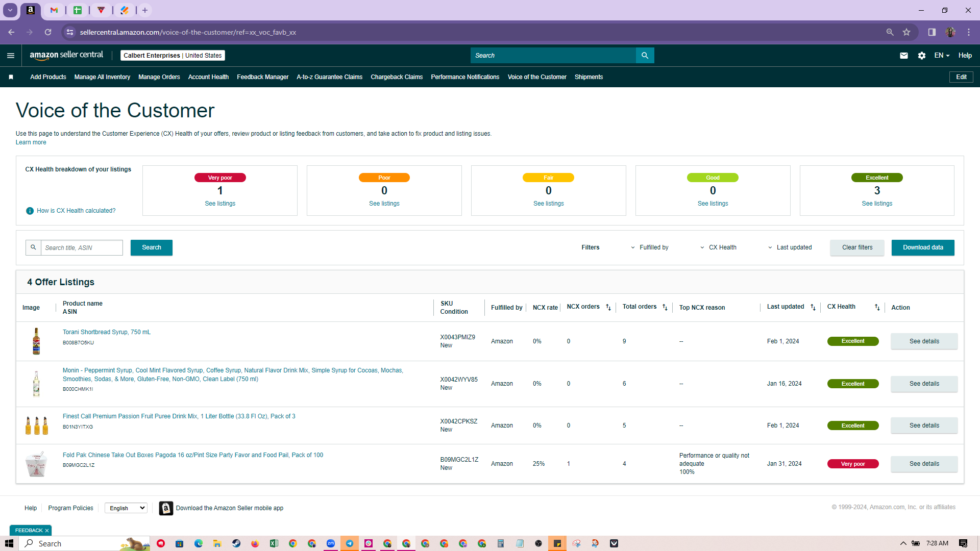See details for Monin Peppermint Syrup

click(x=924, y=384)
